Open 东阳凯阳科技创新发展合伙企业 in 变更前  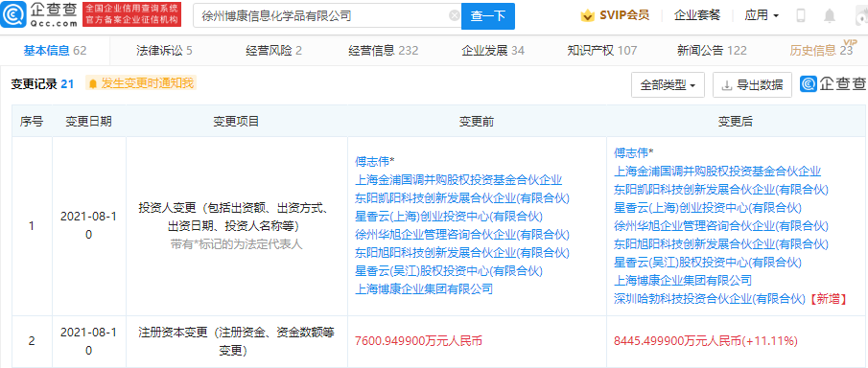pyautogui.click(x=461, y=197)
